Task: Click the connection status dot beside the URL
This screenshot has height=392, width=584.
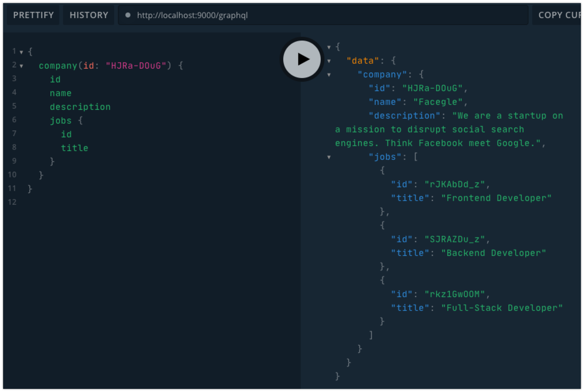Action: (129, 15)
